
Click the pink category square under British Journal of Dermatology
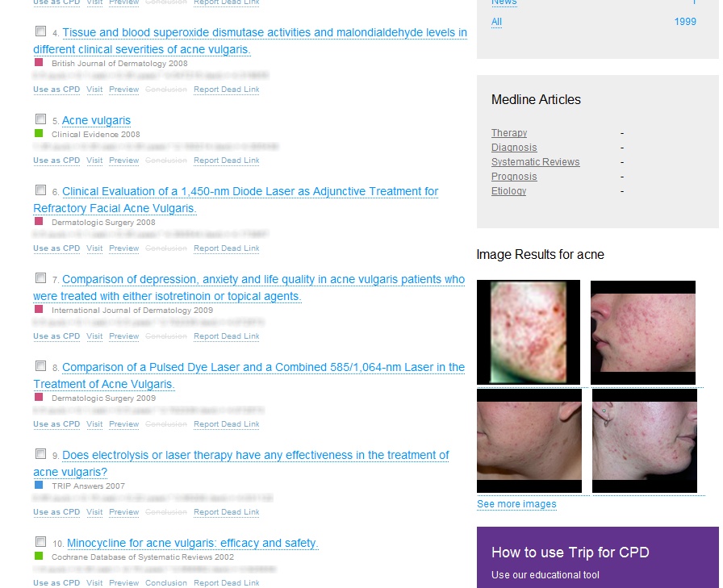pyautogui.click(x=38, y=62)
